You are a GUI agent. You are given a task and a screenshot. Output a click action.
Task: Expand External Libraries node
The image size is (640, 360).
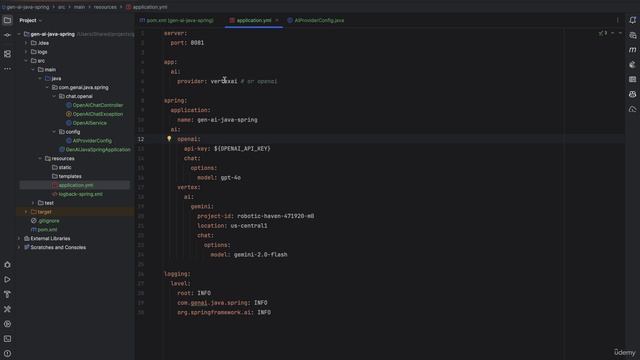tap(19, 238)
